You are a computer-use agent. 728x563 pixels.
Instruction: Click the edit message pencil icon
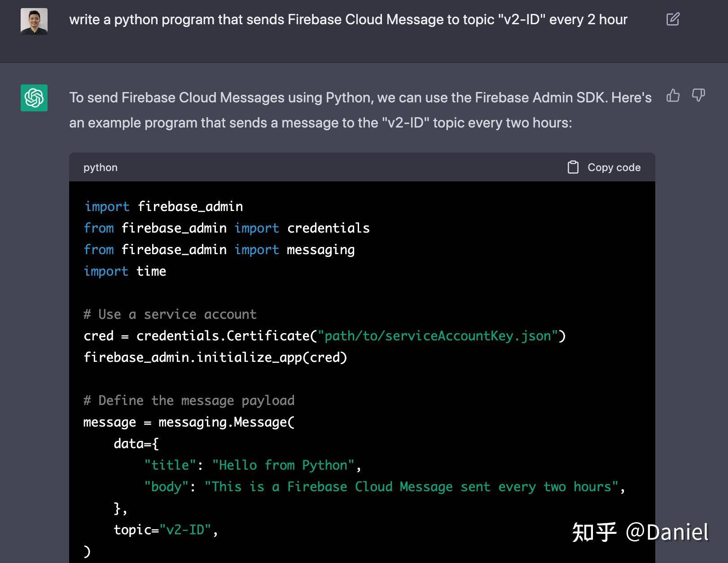coord(673,19)
